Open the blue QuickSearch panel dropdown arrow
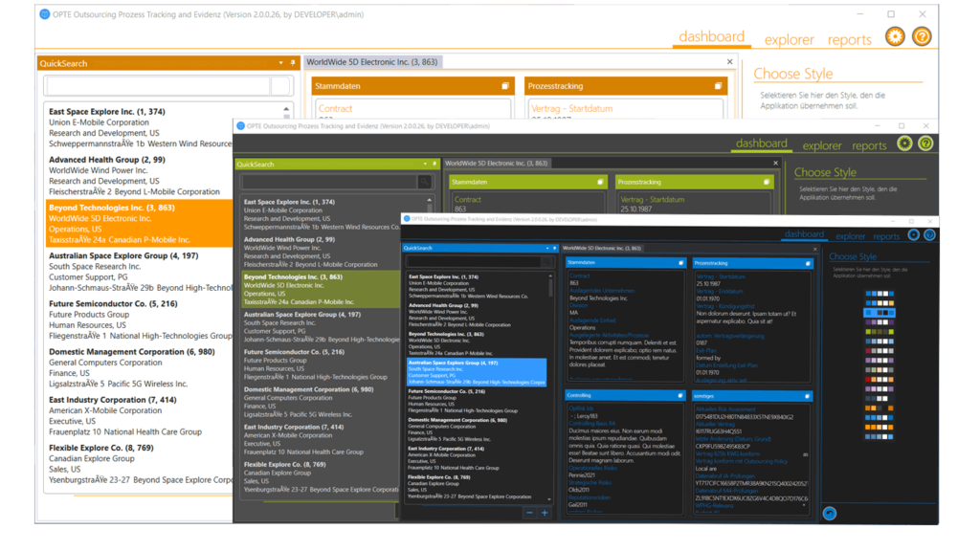The height and width of the screenshot is (551, 980). point(546,248)
